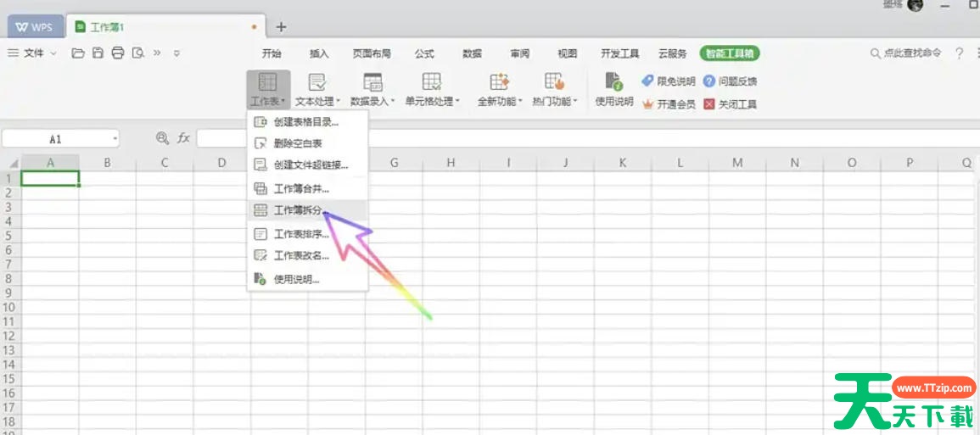The width and height of the screenshot is (980, 435).
Task: Click the Save icon in quick access
Action: [x=98, y=53]
